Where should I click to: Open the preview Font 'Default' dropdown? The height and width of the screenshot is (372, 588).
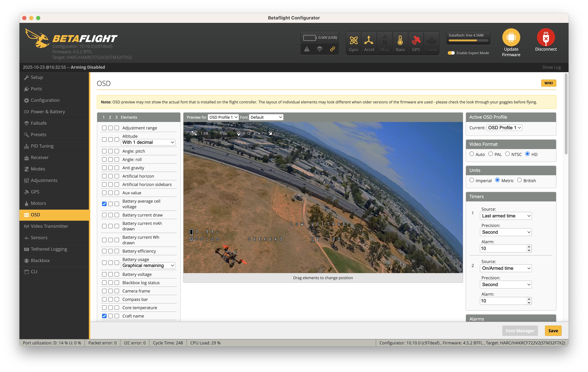[x=266, y=117]
